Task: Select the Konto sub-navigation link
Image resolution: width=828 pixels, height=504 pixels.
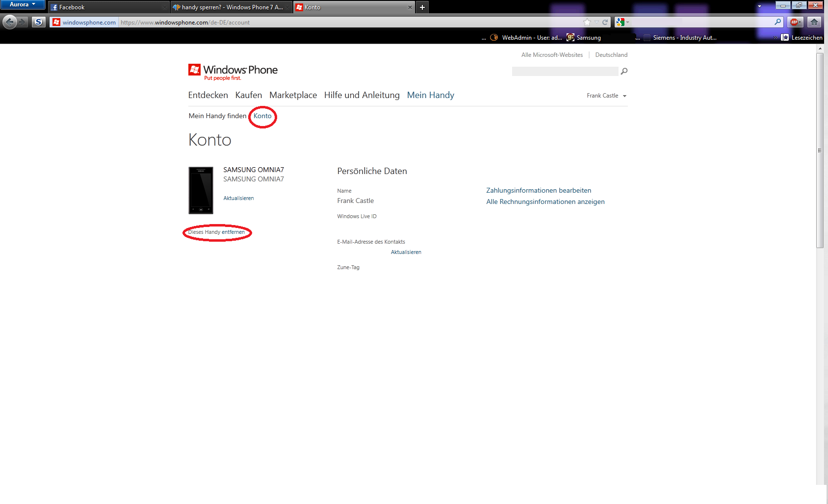Action: [262, 116]
